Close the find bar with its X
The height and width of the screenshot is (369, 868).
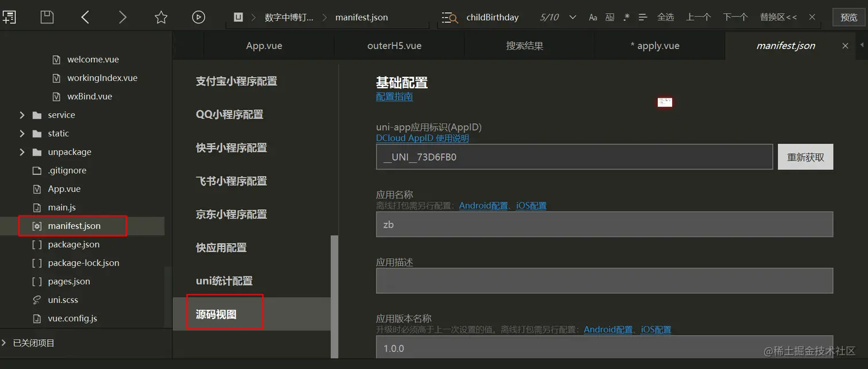pos(812,17)
